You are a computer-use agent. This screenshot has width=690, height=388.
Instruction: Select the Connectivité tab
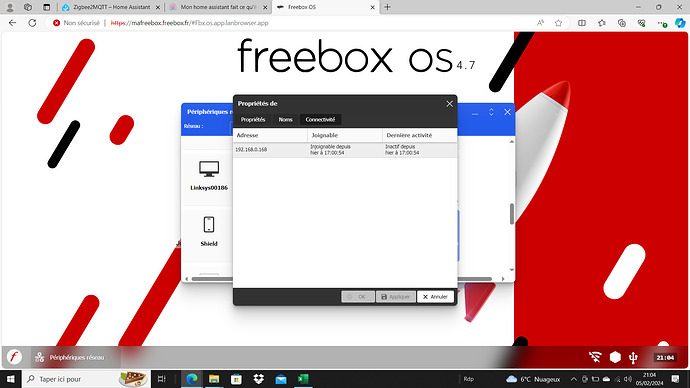[x=320, y=119]
